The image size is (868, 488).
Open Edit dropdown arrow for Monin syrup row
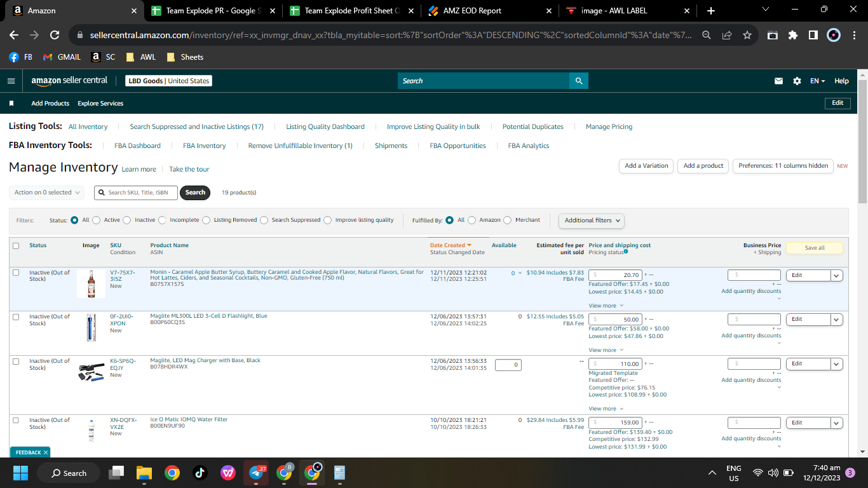837,275
